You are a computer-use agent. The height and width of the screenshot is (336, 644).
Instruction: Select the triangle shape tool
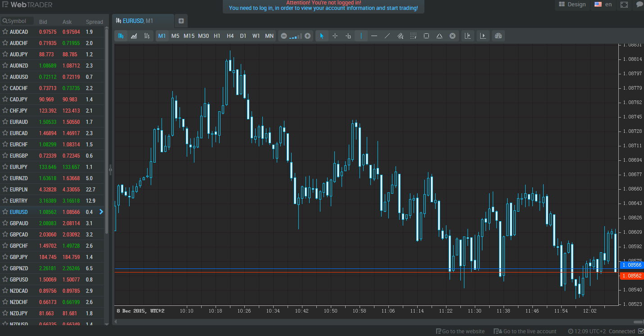tap(439, 36)
